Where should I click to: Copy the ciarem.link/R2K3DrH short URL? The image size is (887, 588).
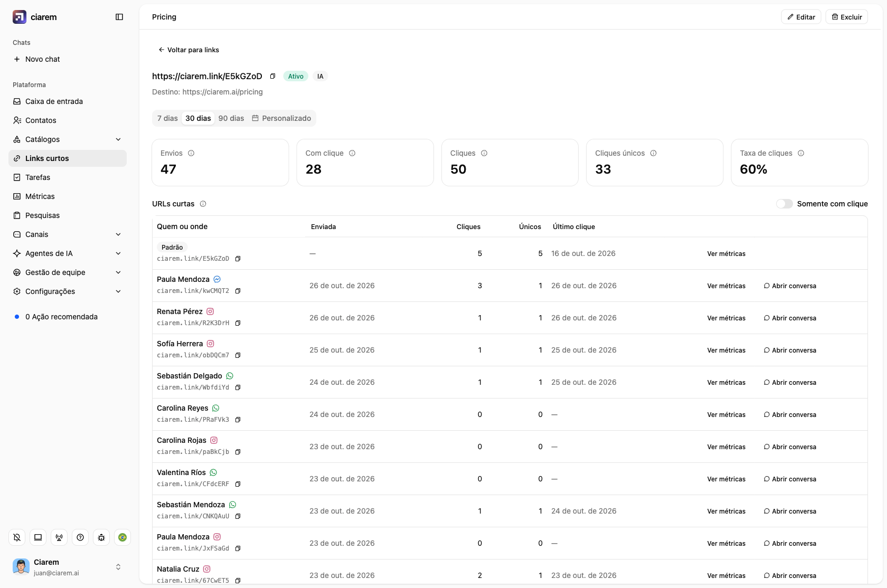238,323
